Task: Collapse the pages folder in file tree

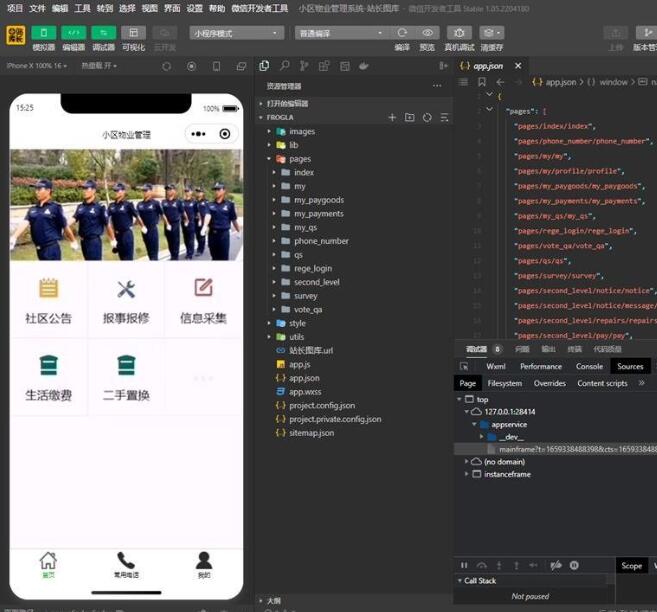Action: 299,159
